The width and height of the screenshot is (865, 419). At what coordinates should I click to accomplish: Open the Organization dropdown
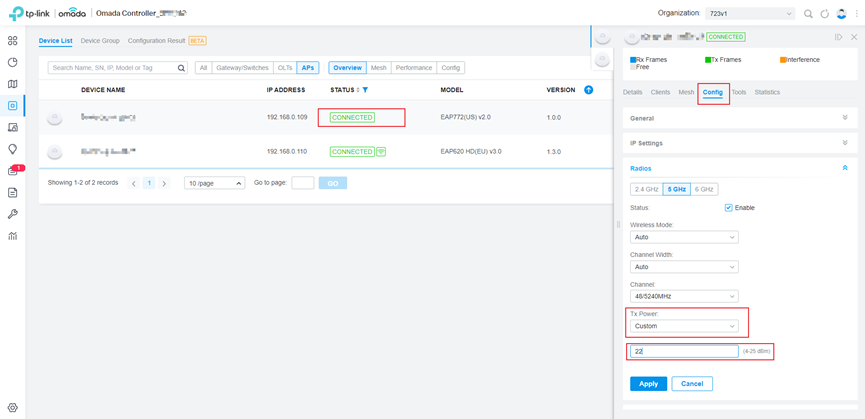point(750,14)
